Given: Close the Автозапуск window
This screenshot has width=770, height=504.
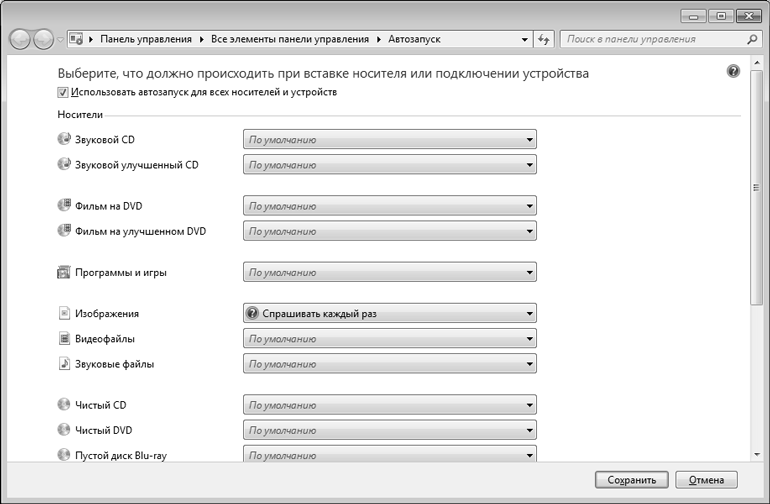Looking at the screenshot, I should (749, 16).
